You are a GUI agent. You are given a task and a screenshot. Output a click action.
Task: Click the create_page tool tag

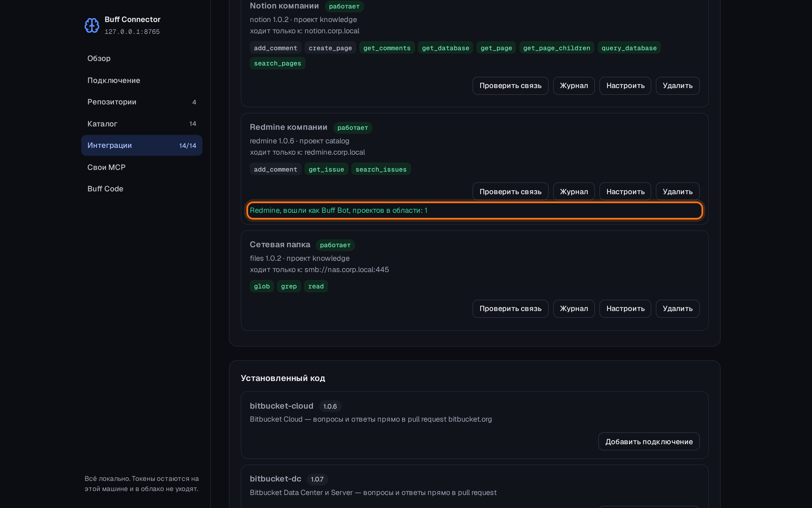(x=330, y=48)
